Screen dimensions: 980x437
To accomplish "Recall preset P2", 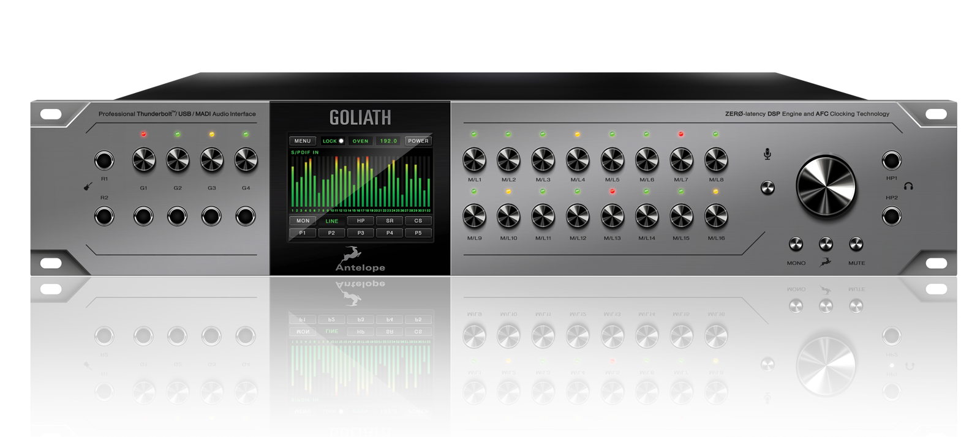I will (332, 233).
